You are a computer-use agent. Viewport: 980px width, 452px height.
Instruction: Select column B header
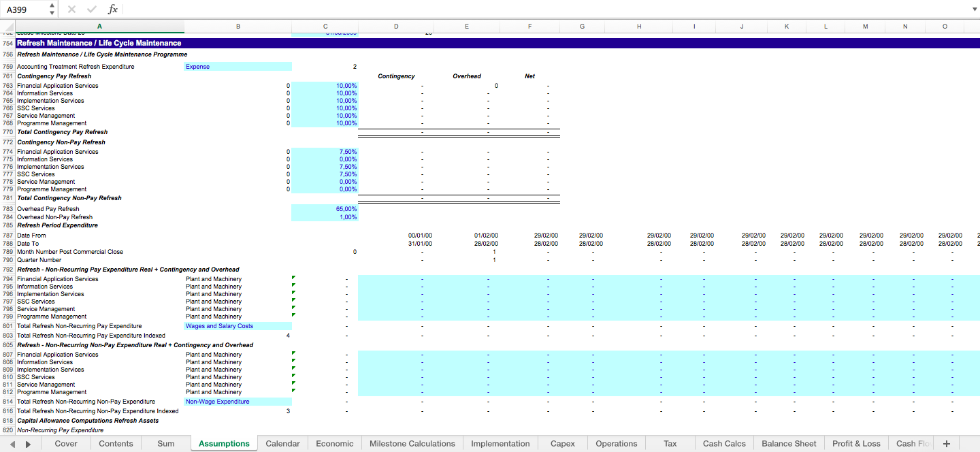point(238,27)
